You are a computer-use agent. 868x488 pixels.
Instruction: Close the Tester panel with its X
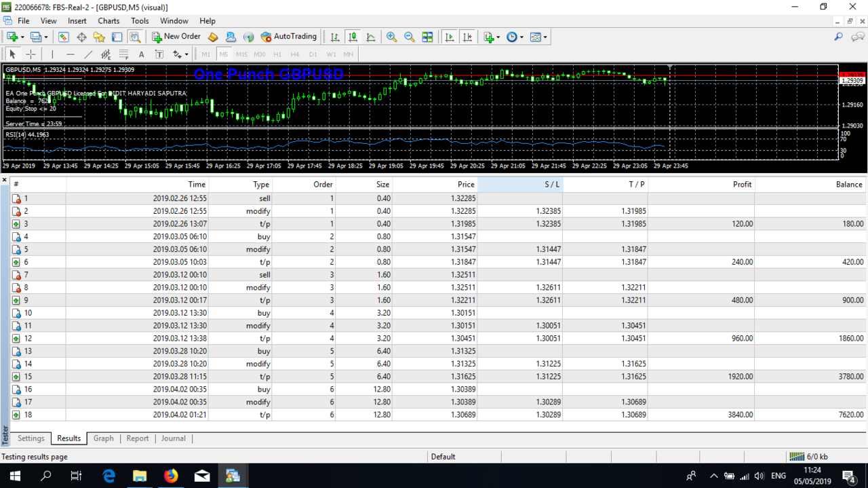click(5, 180)
